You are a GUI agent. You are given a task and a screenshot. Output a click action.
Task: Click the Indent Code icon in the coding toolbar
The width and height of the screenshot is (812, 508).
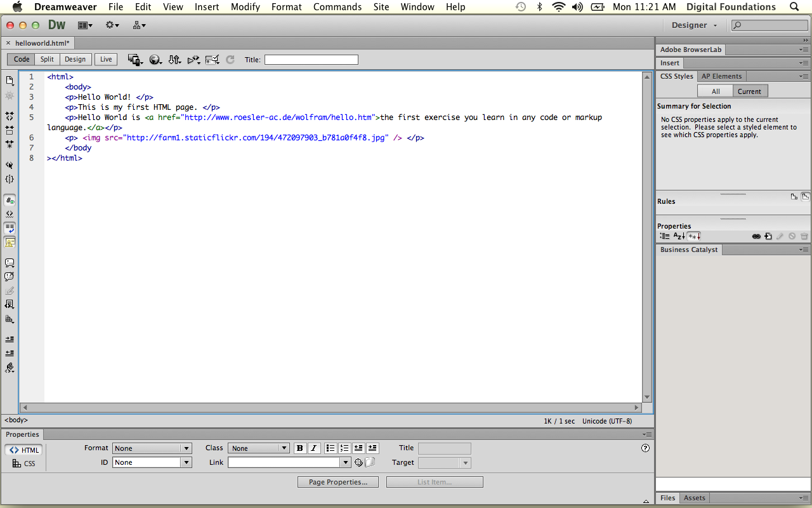[x=10, y=339]
